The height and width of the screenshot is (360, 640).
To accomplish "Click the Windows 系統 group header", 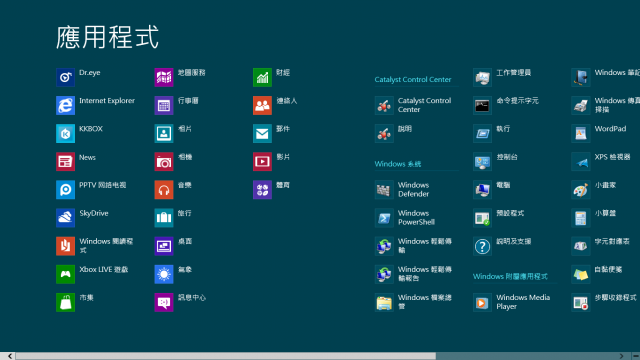I will pos(398,164).
